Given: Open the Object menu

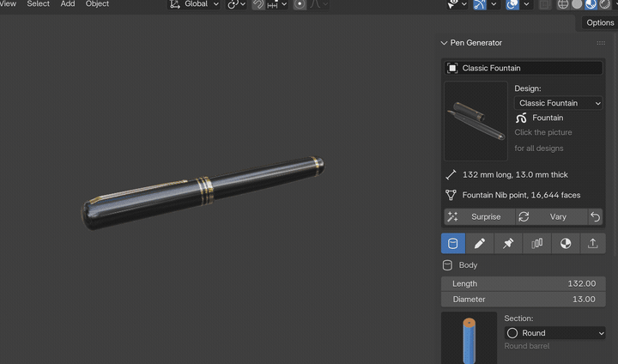Looking at the screenshot, I should tap(97, 4).
